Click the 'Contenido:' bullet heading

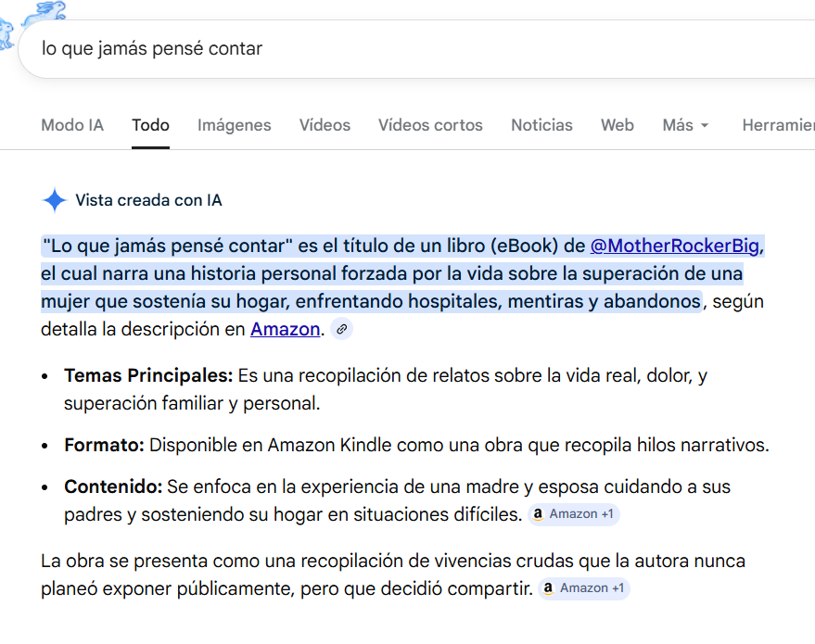(x=113, y=486)
